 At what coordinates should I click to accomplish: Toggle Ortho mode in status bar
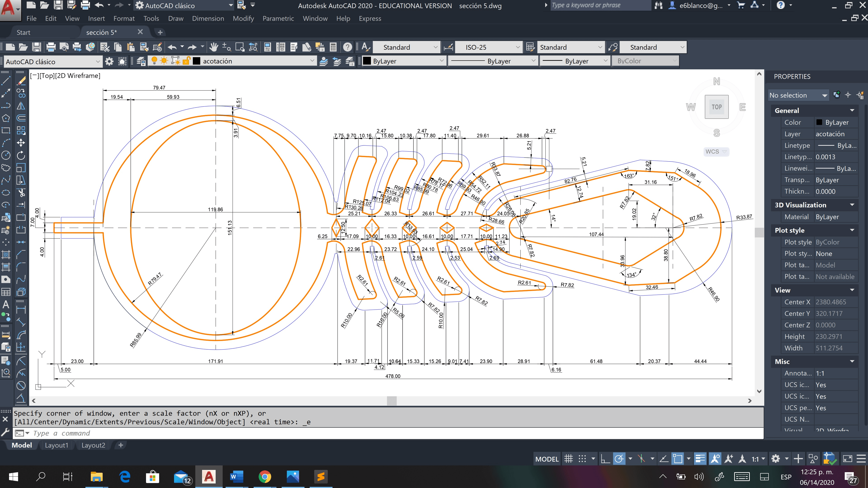coord(605,459)
